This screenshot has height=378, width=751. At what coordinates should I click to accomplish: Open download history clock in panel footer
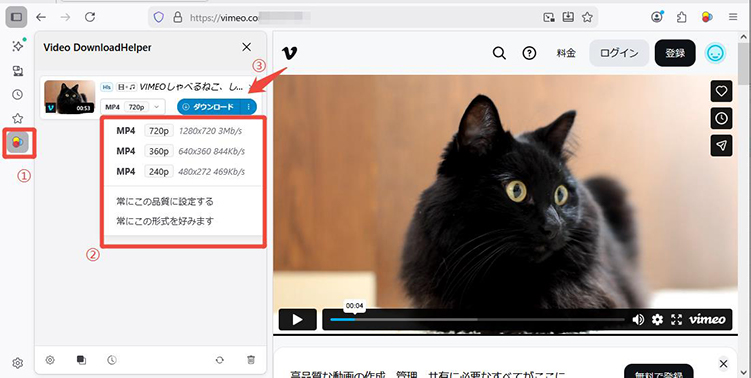(x=112, y=360)
